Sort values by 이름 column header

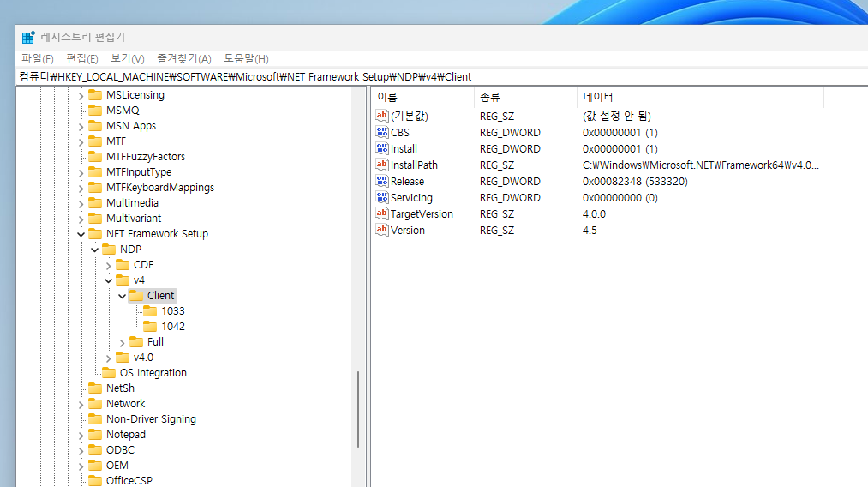(423, 98)
